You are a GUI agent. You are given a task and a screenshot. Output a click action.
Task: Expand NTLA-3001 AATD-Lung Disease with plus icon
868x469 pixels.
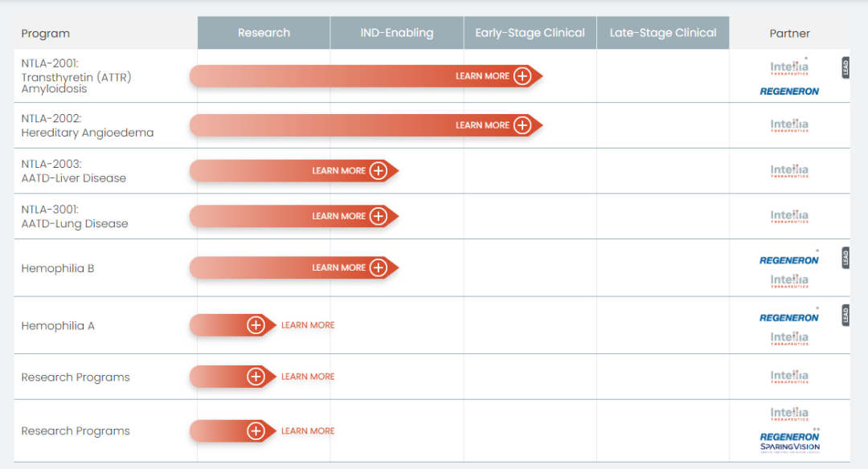tap(379, 216)
